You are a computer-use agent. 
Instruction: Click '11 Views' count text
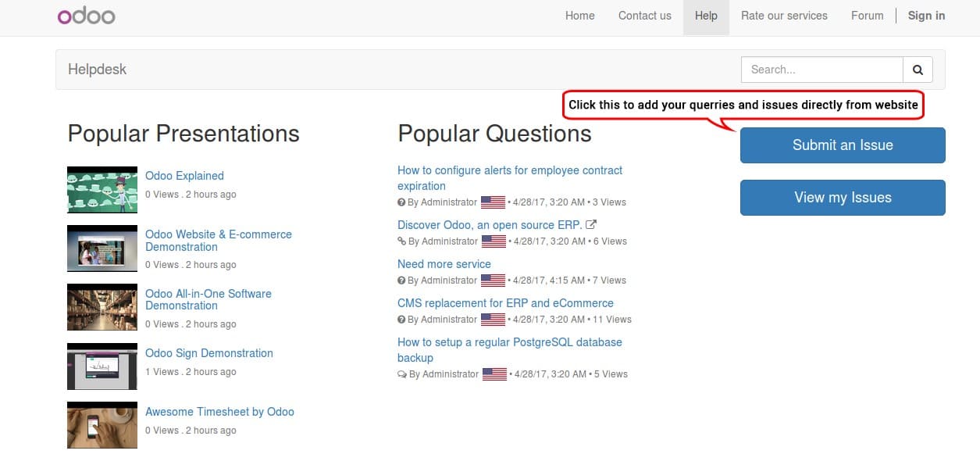click(612, 320)
